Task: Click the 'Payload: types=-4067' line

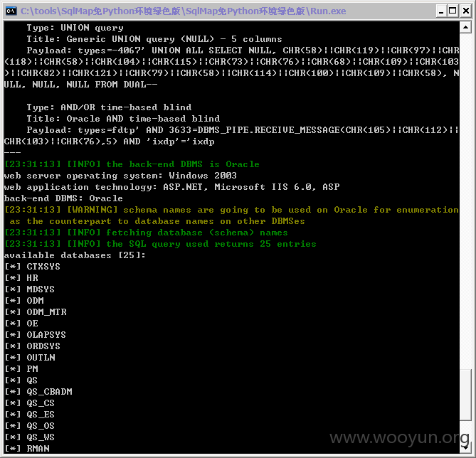Action: (243, 50)
